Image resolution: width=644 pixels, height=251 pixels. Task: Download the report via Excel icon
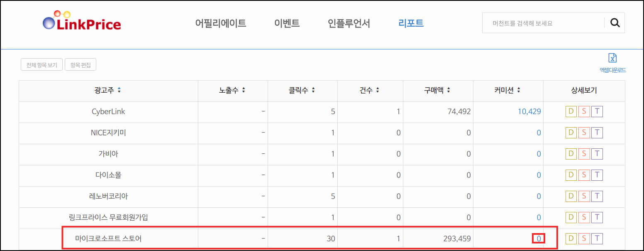tap(612, 58)
